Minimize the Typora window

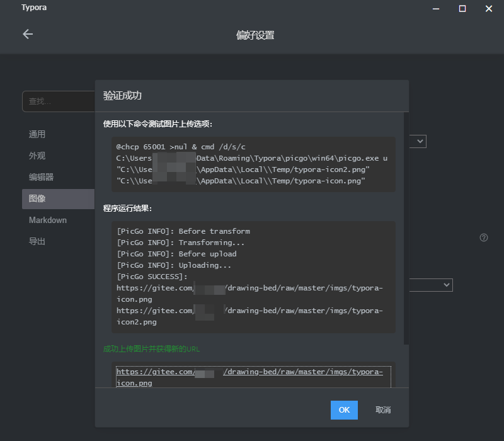[436, 9]
